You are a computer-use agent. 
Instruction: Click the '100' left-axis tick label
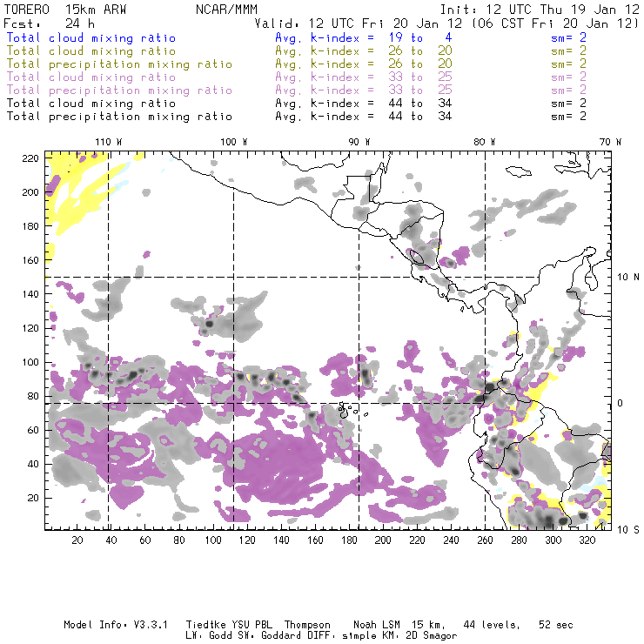click(30, 362)
